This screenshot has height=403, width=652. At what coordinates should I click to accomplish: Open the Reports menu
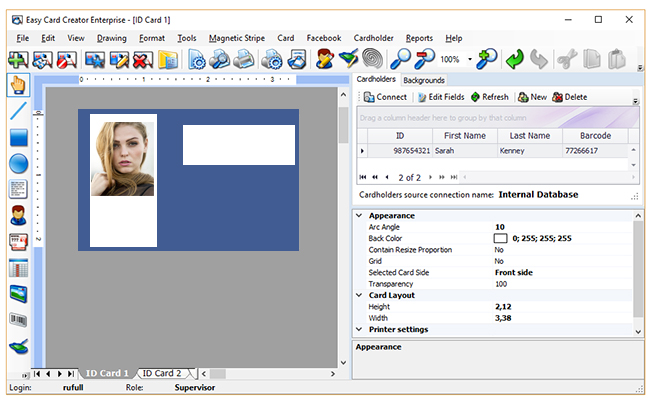pos(419,38)
